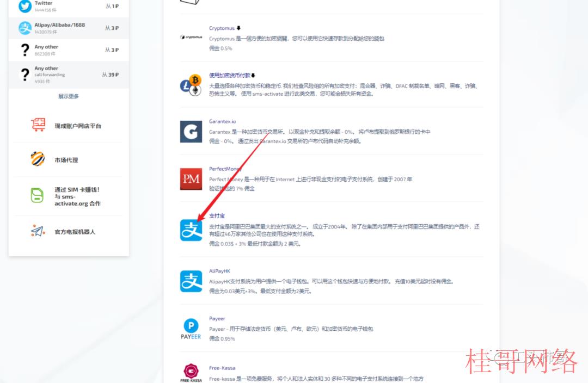
Task: Click the Payeer description mentioning 美元、卢布、欧元
Action: pos(291,329)
